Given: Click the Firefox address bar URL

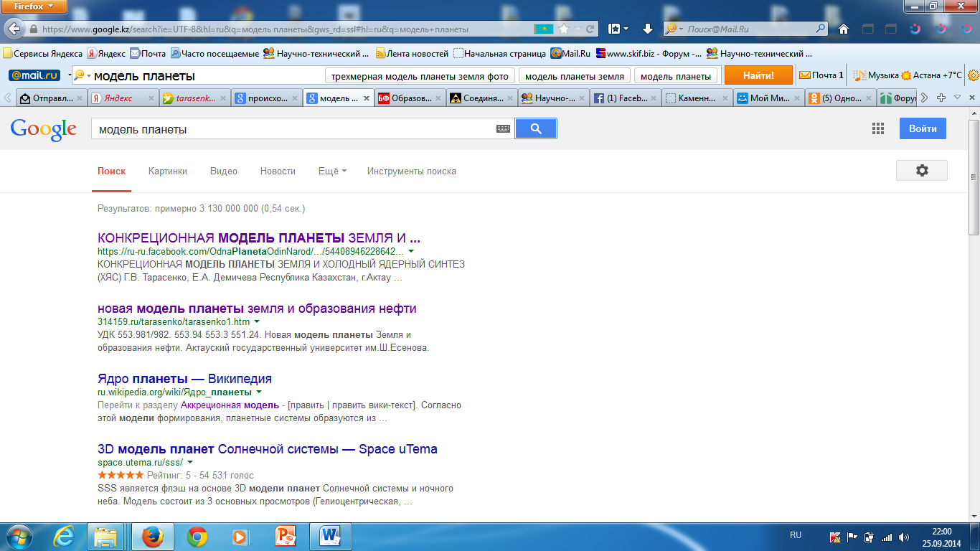Looking at the screenshot, I should click(x=255, y=29).
